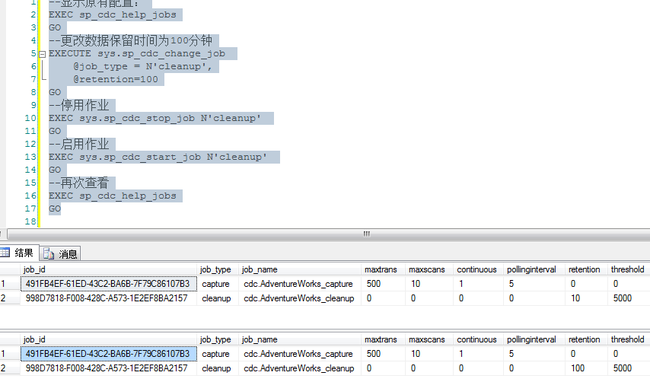Select job_id 491FB4EF cell in first grid
650x382 pixels.
click(109, 283)
